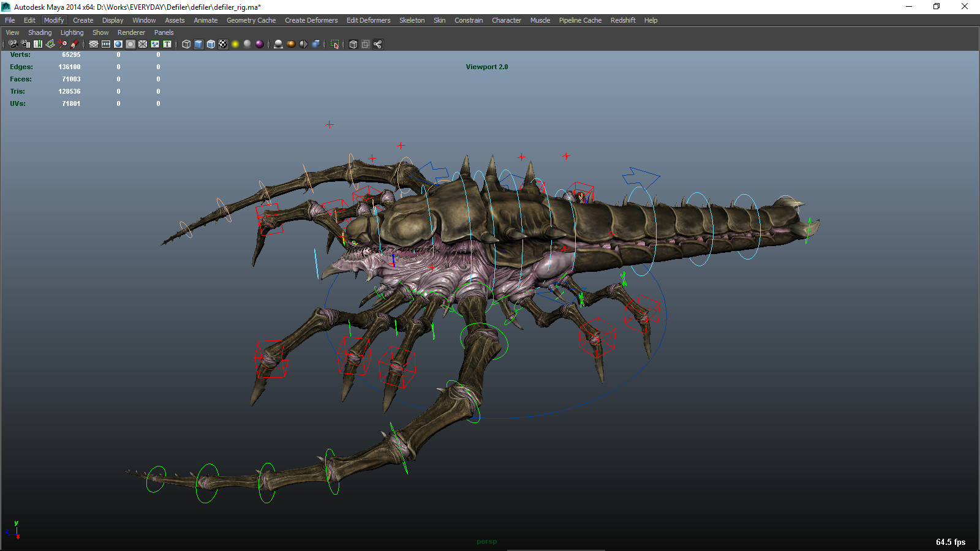Click the wireframe display icon
The height and width of the screenshot is (551, 980).
click(x=186, y=44)
